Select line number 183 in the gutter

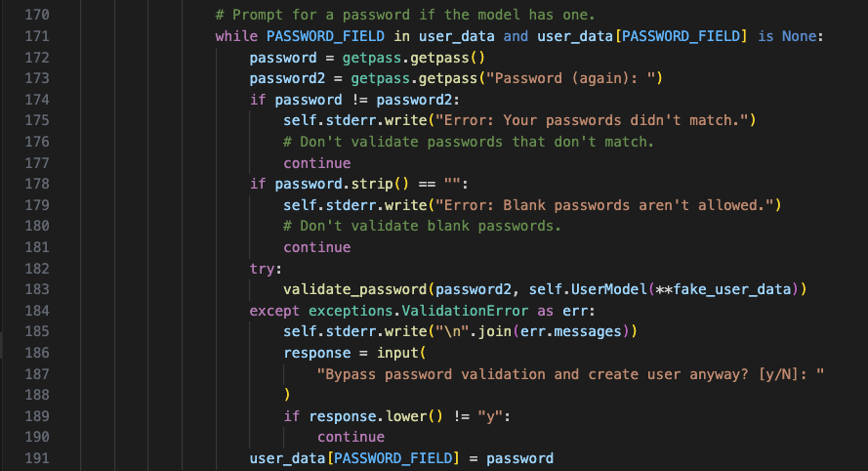[36, 289]
